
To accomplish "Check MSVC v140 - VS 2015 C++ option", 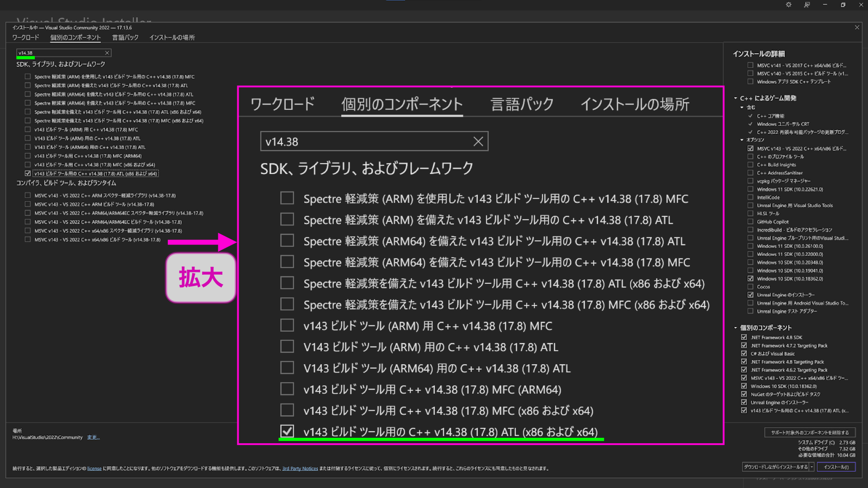I will pyautogui.click(x=750, y=73).
